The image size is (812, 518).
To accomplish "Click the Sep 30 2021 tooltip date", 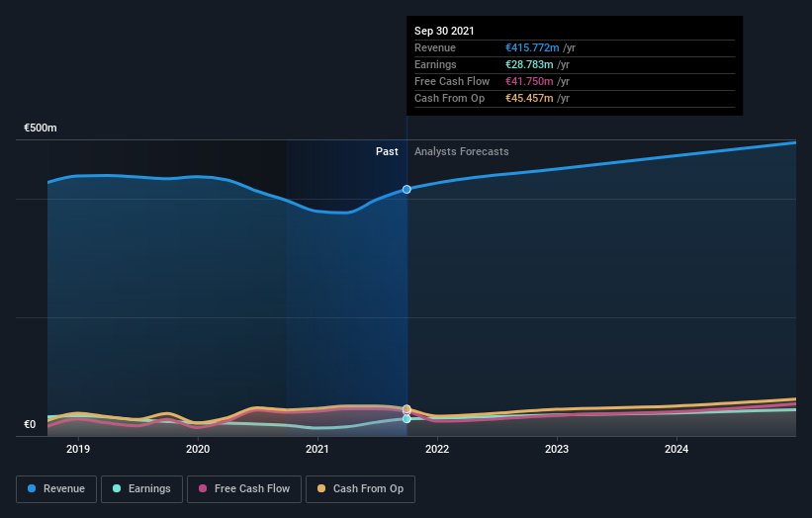I will [x=444, y=31].
